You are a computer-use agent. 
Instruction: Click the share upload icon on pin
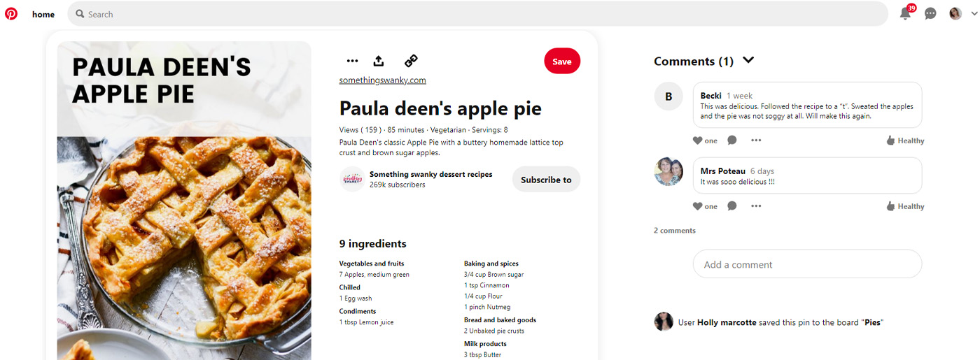click(x=379, y=61)
